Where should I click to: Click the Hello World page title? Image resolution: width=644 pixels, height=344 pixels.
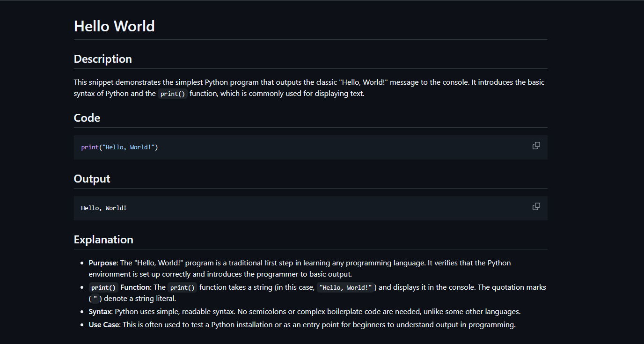[x=114, y=26]
